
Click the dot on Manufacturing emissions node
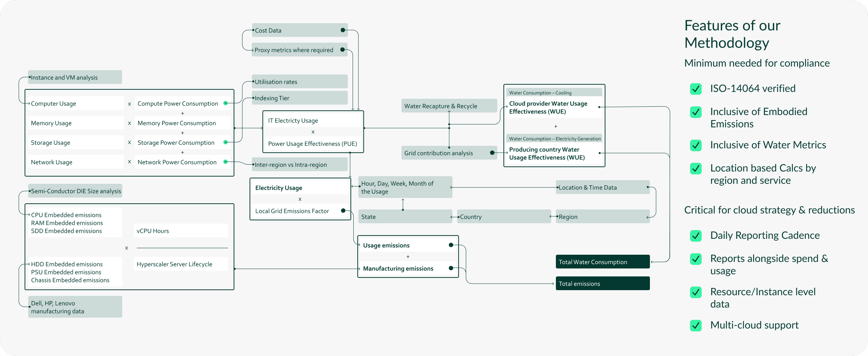pyautogui.click(x=451, y=268)
